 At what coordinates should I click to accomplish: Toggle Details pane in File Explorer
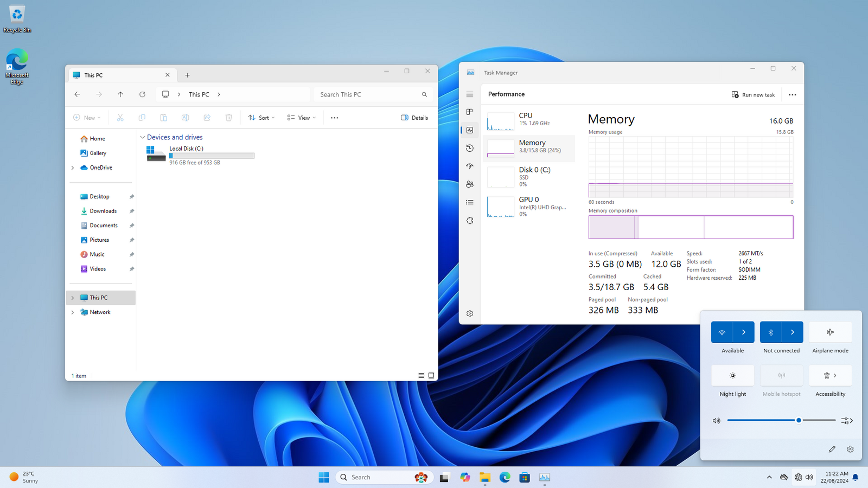tap(414, 118)
